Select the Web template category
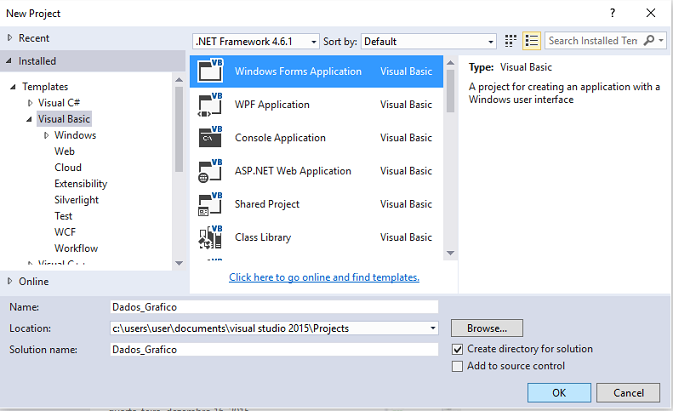The width and height of the screenshot is (673, 411). tap(64, 151)
